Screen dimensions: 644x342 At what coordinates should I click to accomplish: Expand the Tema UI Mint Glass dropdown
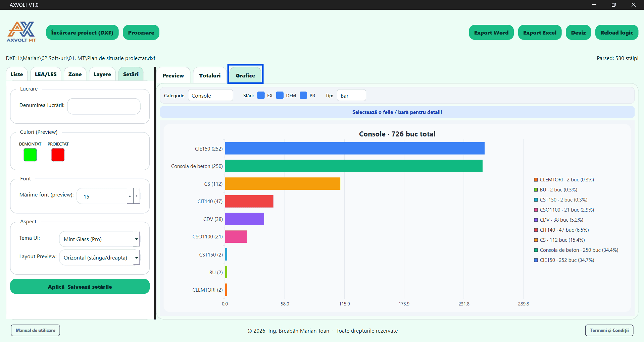tap(100, 239)
